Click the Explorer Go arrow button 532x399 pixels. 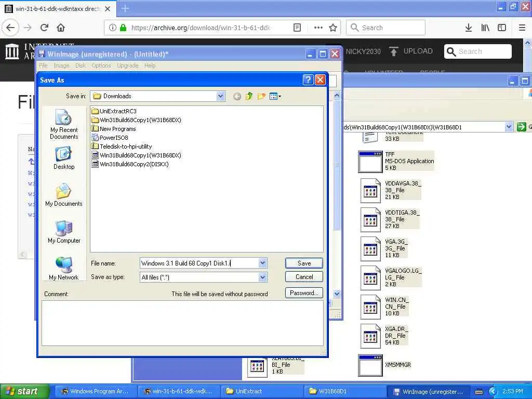point(521,127)
